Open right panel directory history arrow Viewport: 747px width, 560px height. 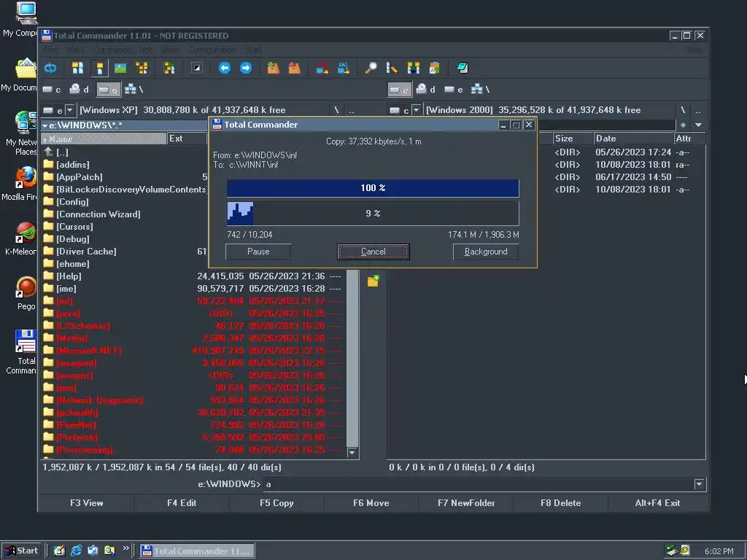click(698, 125)
